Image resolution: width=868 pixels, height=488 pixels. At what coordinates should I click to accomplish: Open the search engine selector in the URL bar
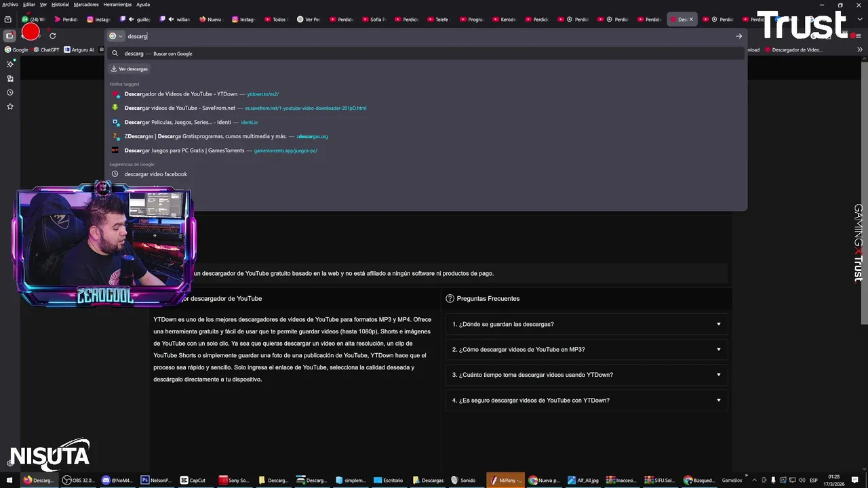click(x=116, y=36)
